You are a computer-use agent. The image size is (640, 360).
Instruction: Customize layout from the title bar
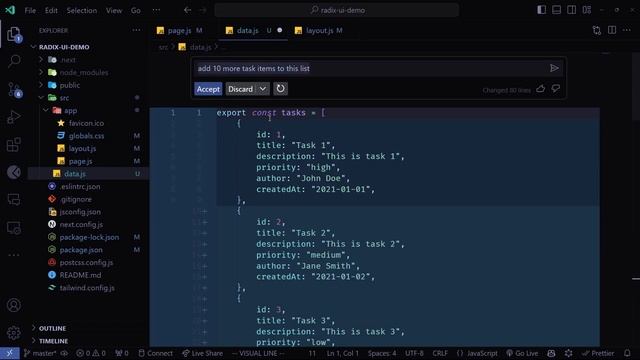pyautogui.click(x=587, y=10)
